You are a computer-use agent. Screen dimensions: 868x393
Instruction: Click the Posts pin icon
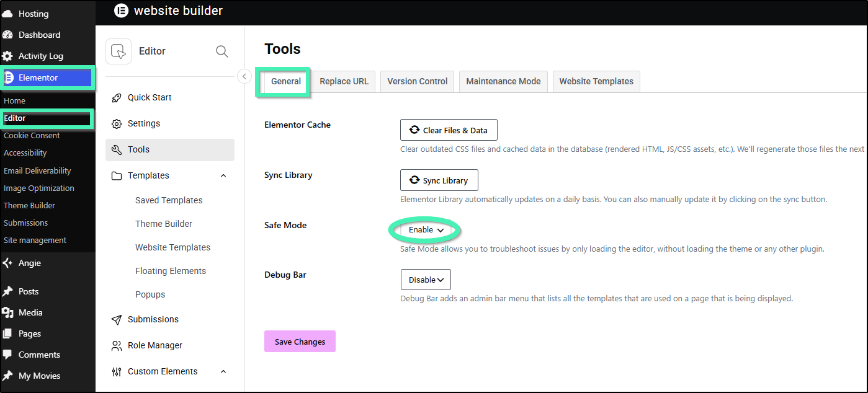8,291
